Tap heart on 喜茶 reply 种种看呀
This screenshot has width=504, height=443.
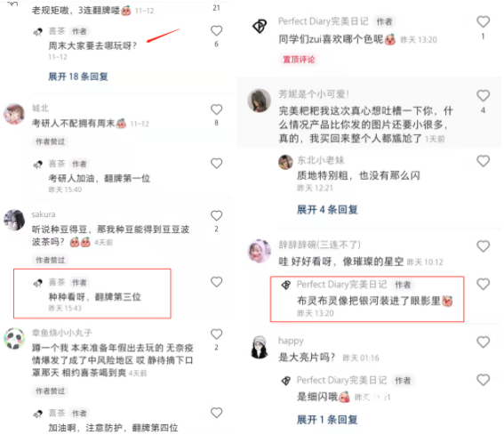pos(216,282)
